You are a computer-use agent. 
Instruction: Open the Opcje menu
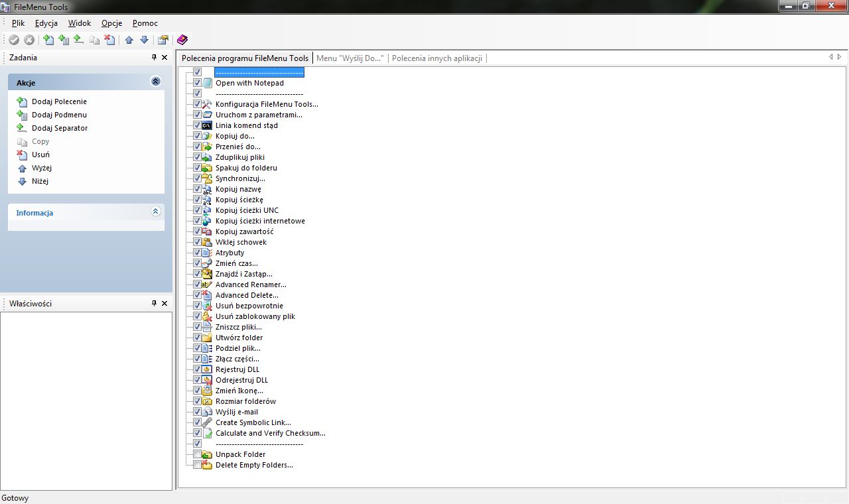pyautogui.click(x=111, y=23)
